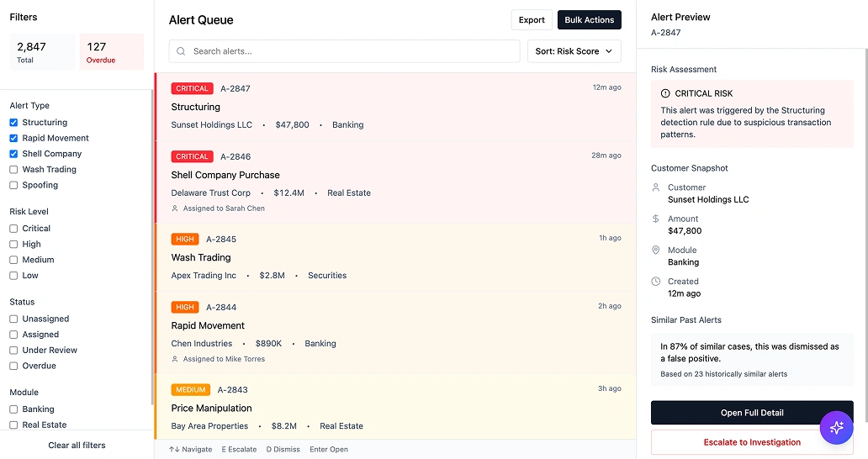Click the HIGH badge on A-2844
Image resolution: width=868 pixels, height=459 pixels.
(185, 307)
